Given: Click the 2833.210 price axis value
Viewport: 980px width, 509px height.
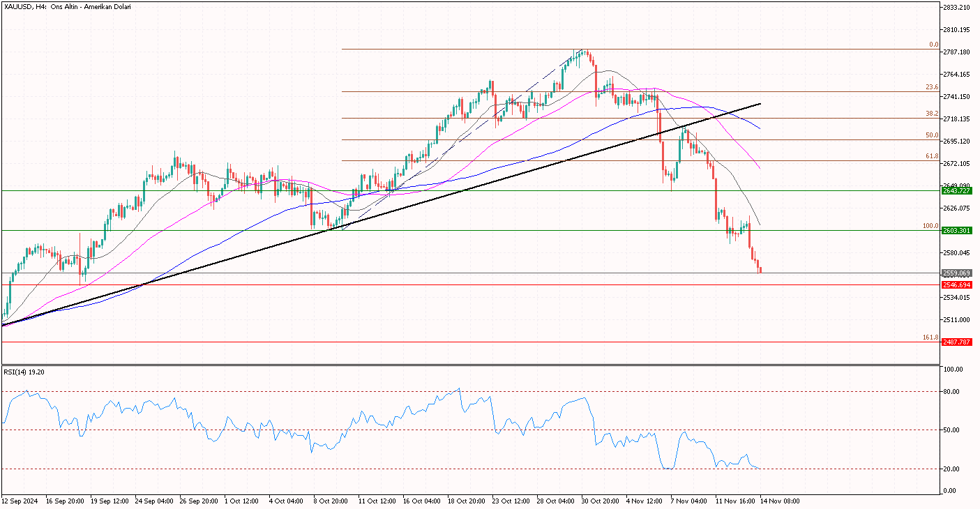Looking at the screenshot, I should 957,8.
